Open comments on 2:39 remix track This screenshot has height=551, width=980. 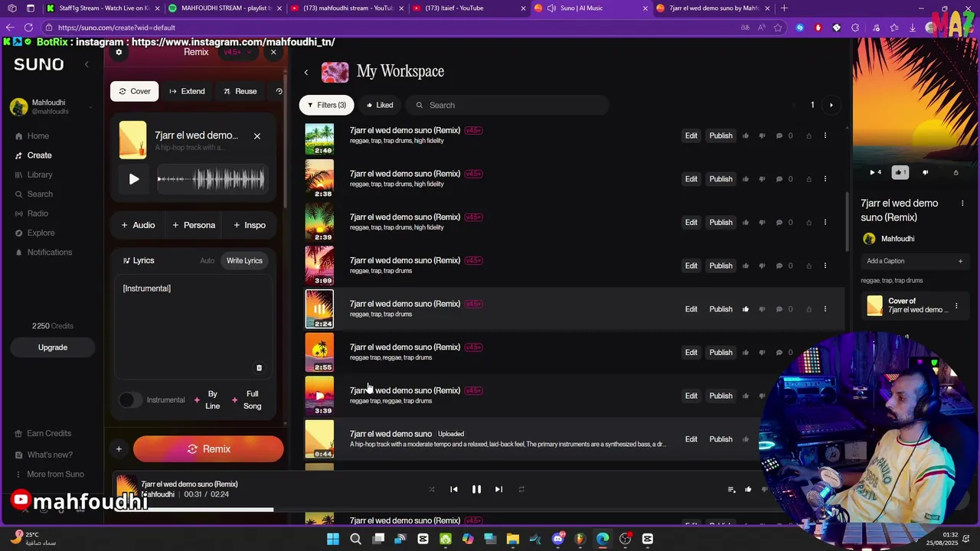pyautogui.click(x=779, y=223)
